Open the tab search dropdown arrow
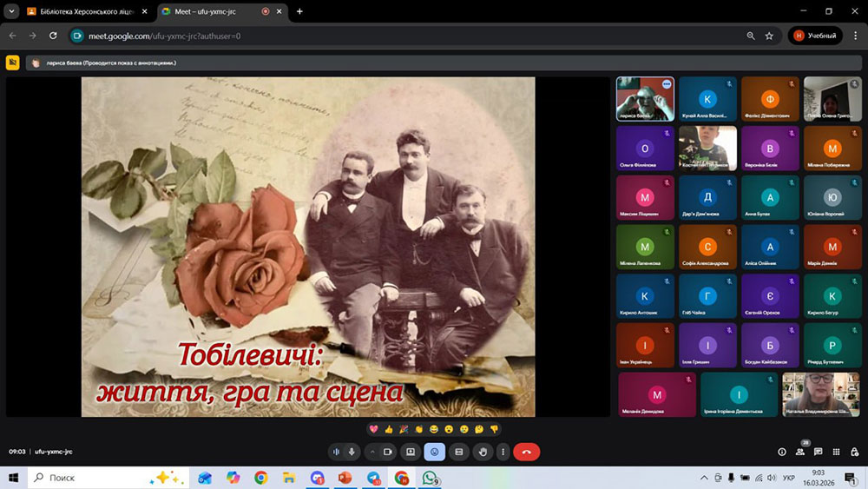The width and height of the screenshot is (868, 489). 12,11
